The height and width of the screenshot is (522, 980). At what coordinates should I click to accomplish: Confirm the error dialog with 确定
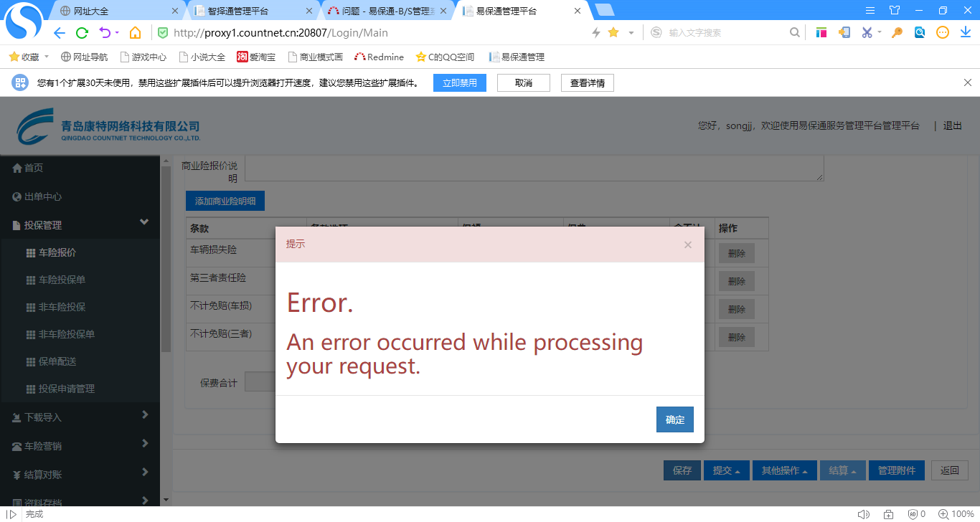point(675,419)
